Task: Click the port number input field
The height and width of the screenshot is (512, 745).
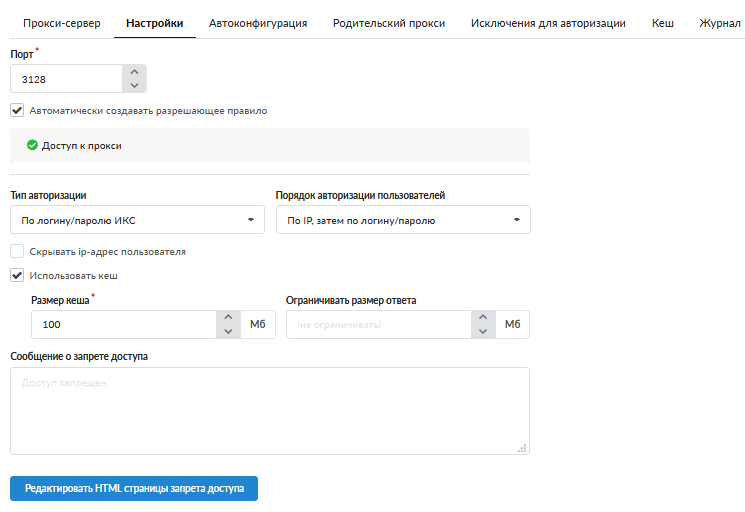Action: point(66,79)
